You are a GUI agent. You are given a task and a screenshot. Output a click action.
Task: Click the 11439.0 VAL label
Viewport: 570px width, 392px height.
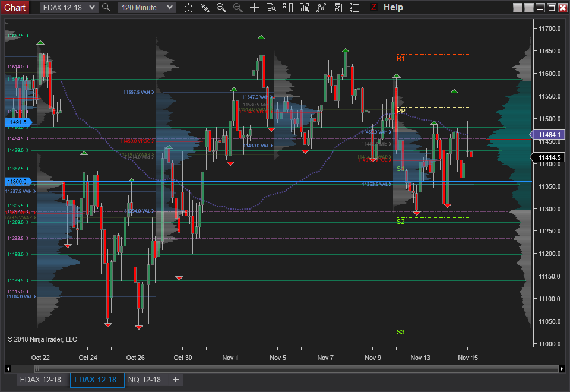coord(258,146)
